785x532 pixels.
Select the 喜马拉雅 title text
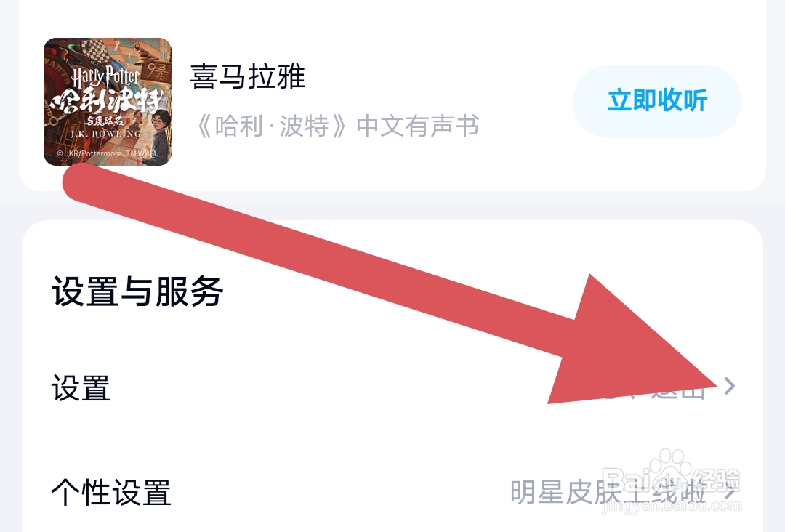click(x=247, y=76)
